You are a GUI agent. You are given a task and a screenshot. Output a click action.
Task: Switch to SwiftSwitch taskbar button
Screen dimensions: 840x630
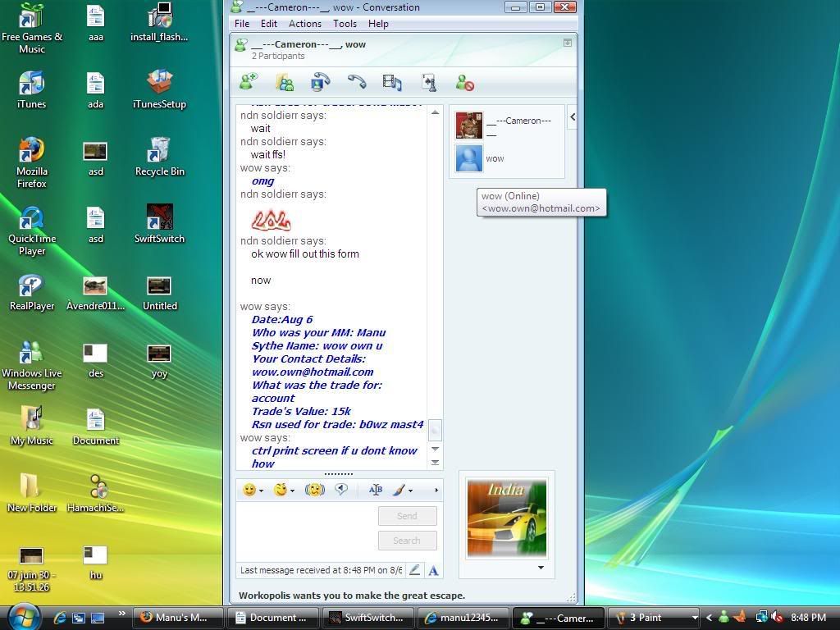point(368,618)
